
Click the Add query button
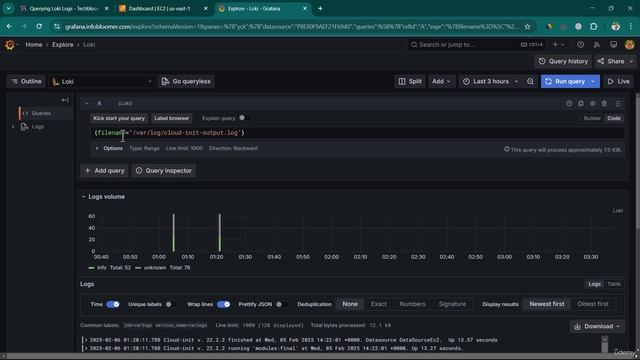[x=104, y=171]
